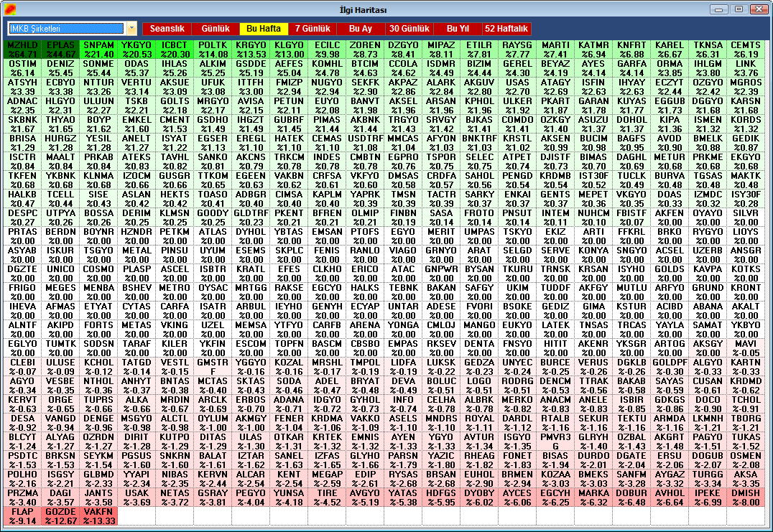Open the YKGYO %20.53 cell
Viewport: 773px width, 532px height.
tap(136, 50)
